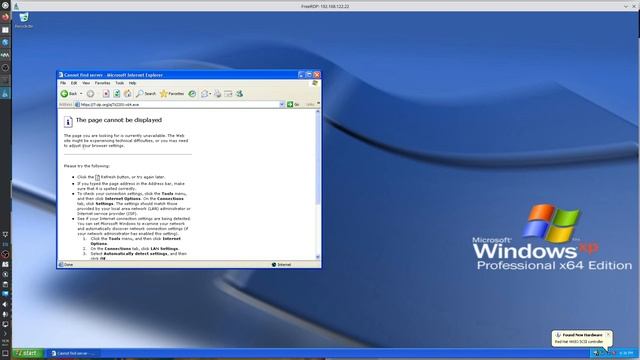Click the page icon beside the address URL
The image size is (640, 360).
click(x=77, y=104)
